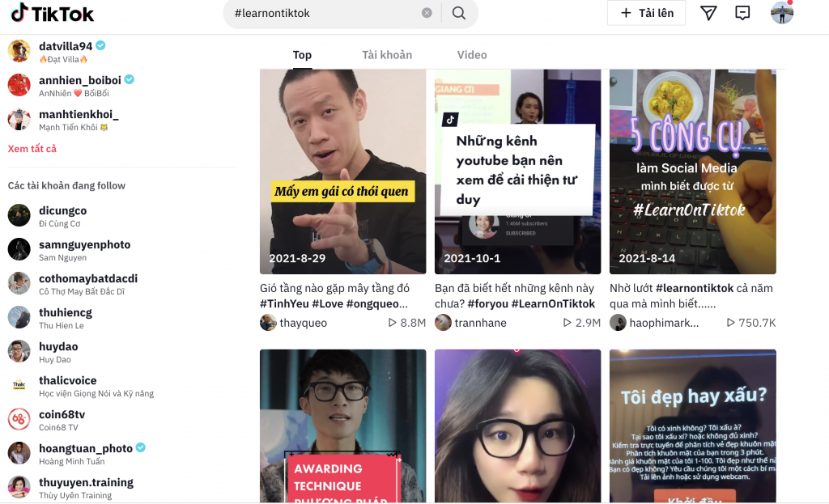
Task: Open the AWARDING TECHNIQUE video thumbnail
Action: tap(342, 426)
